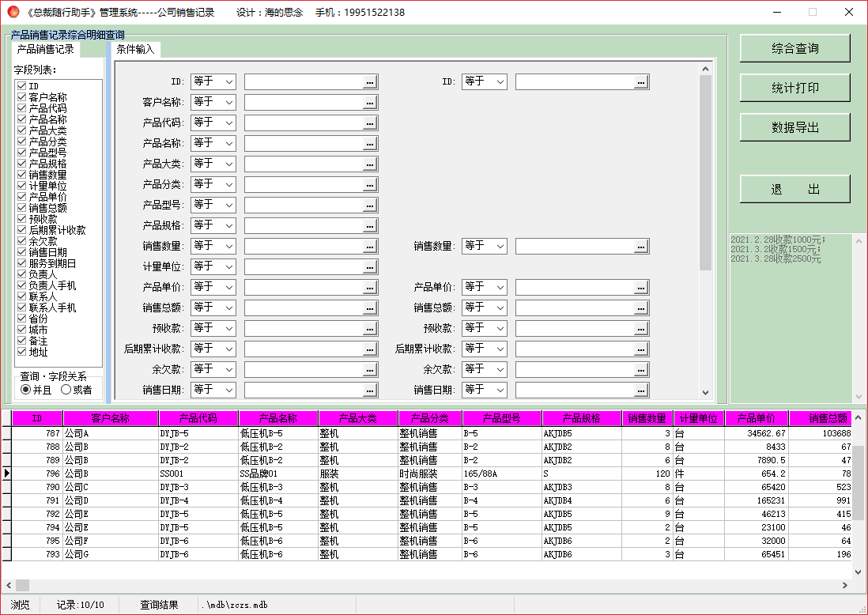Click ellipsis beside right 销售数量 input
Viewport: 868px width, 615px height.
(641, 247)
